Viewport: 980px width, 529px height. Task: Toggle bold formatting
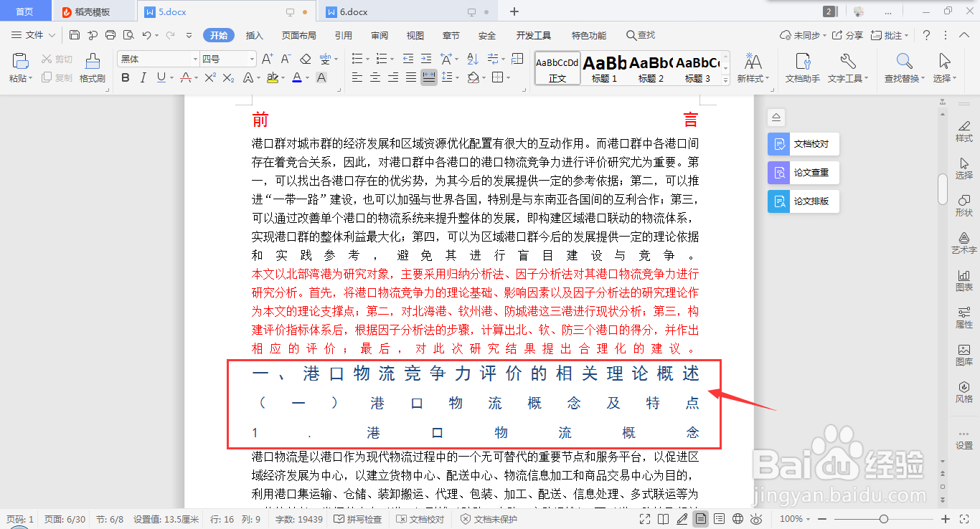(x=126, y=78)
